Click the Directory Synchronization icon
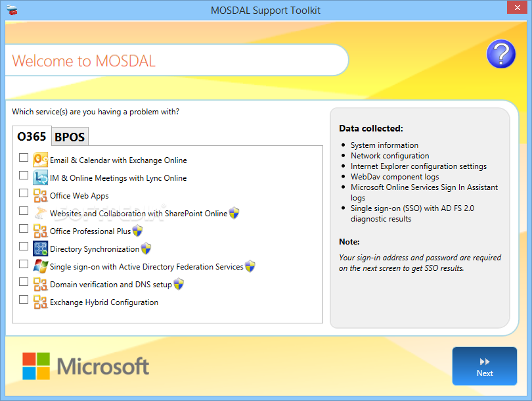532x401 pixels. (40, 248)
